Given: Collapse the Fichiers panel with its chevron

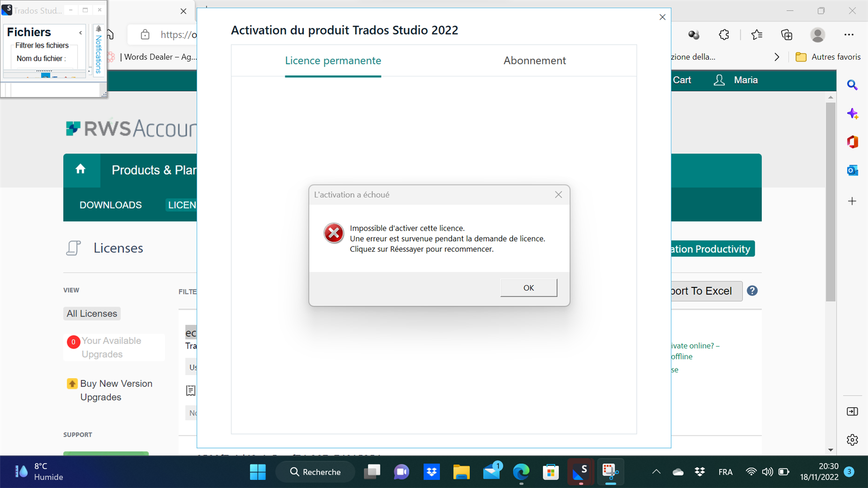Looking at the screenshot, I should coord(80,33).
